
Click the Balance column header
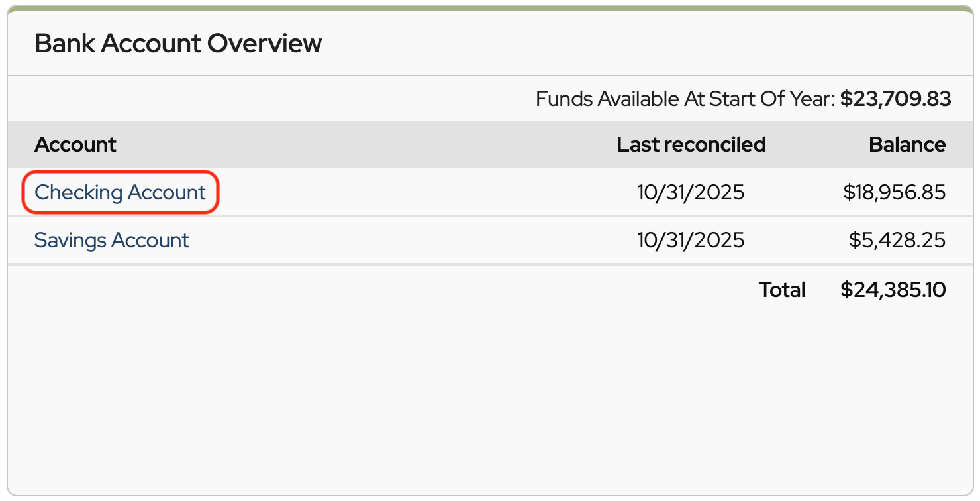pyautogui.click(x=906, y=144)
